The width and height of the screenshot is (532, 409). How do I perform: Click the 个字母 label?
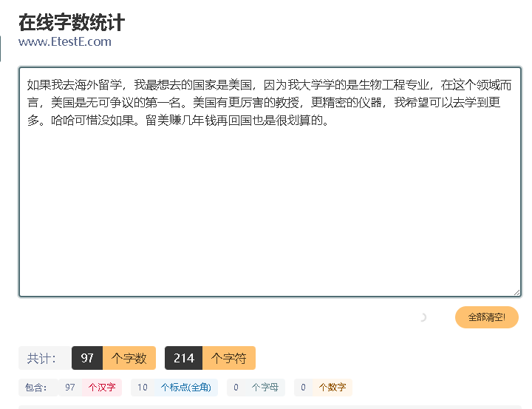265,388
